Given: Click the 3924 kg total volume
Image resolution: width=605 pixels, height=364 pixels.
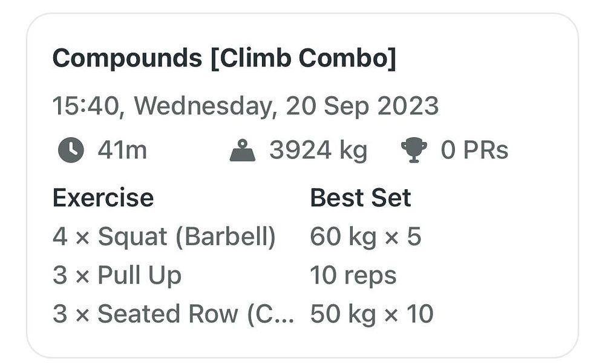Looking at the screenshot, I should pyautogui.click(x=318, y=151).
